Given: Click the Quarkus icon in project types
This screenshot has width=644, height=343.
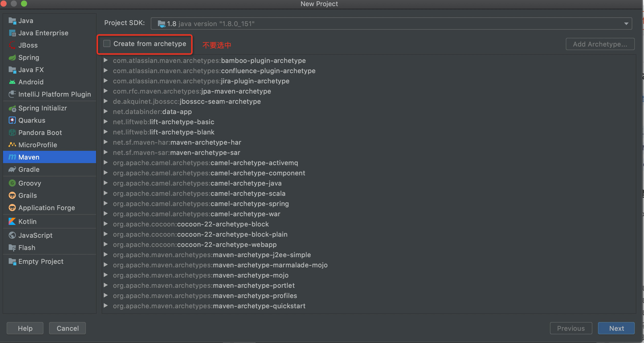Looking at the screenshot, I should click(12, 120).
